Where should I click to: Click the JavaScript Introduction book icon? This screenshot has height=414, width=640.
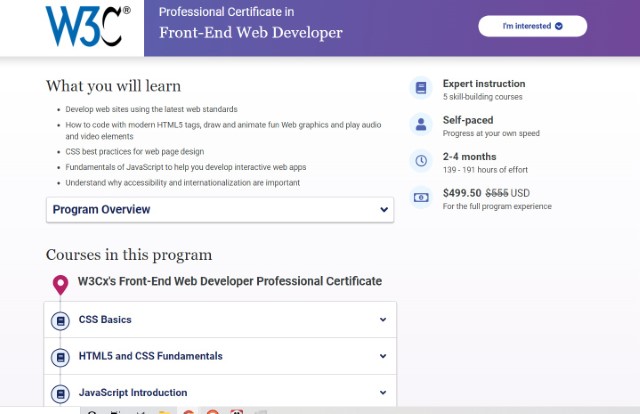pos(60,394)
